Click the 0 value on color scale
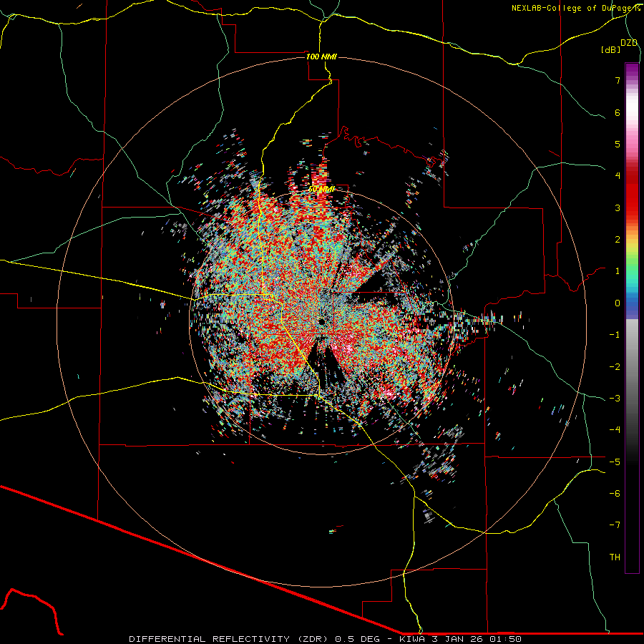 click(618, 303)
